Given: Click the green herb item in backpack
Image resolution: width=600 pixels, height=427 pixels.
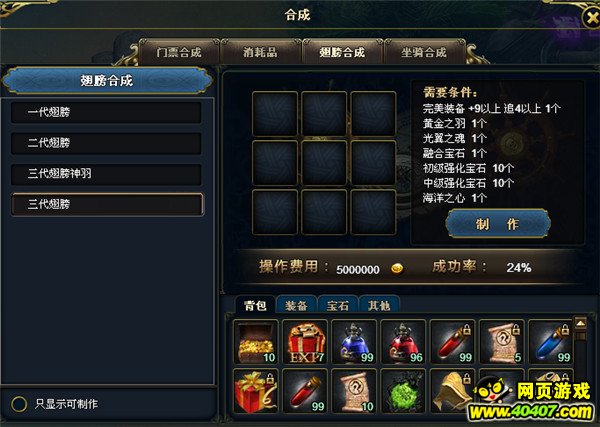Looking at the screenshot, I should click(403, 391).
